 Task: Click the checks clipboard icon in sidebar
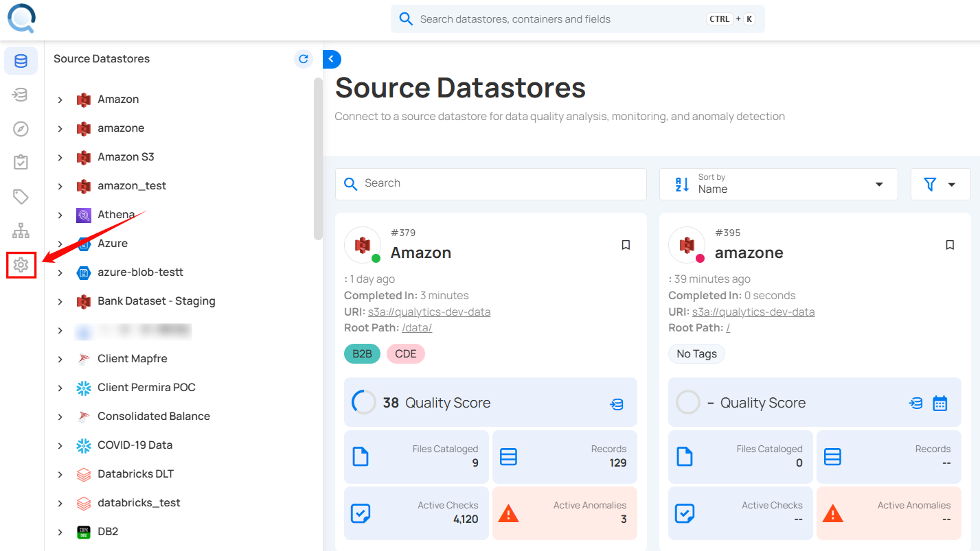tap(21, 163)
